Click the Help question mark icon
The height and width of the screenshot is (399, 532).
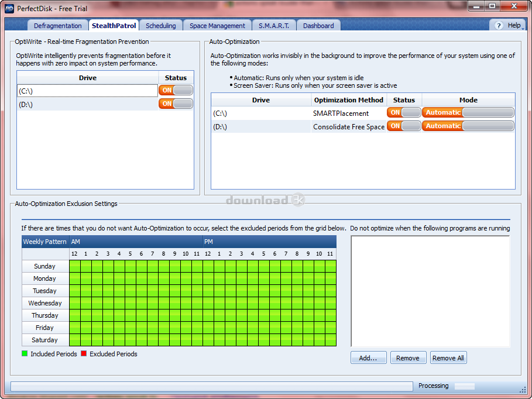[x=499, y=26]
